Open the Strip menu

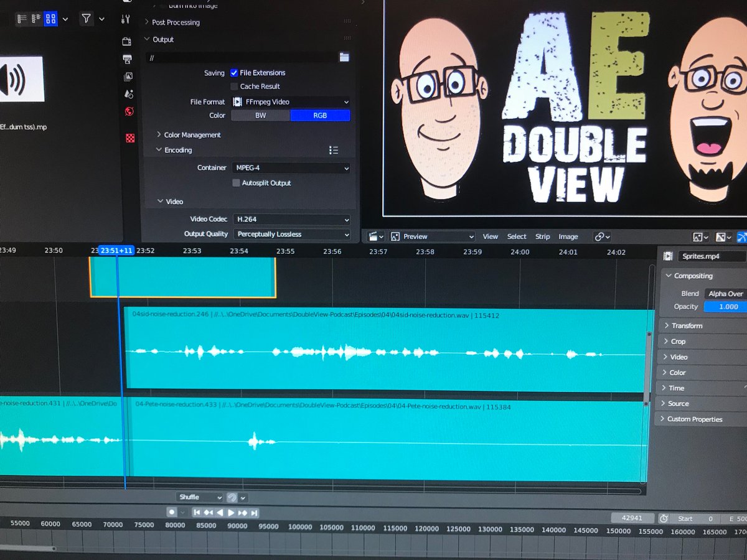543,236
